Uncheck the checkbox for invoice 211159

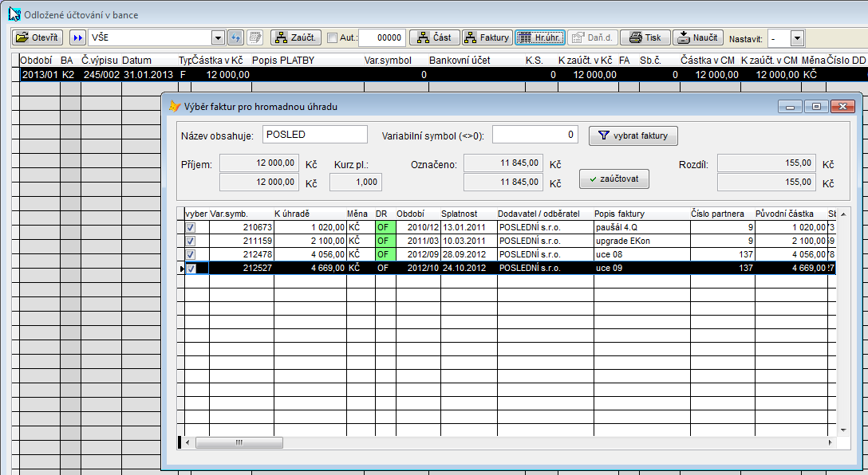(191, 241)
